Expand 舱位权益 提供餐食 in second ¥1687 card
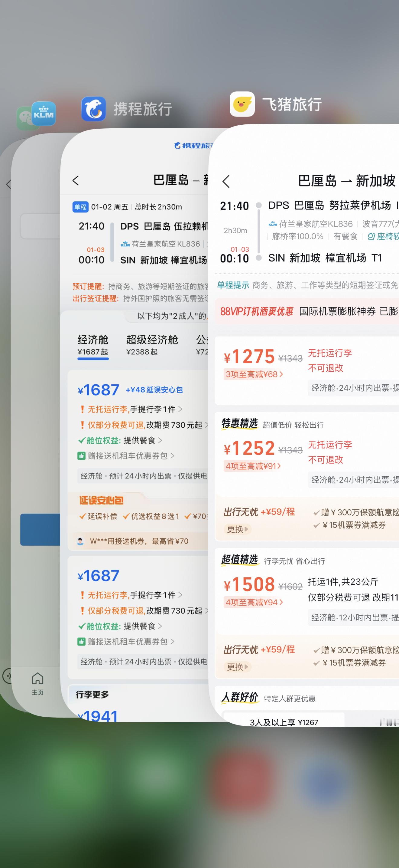 coord(120,626)
